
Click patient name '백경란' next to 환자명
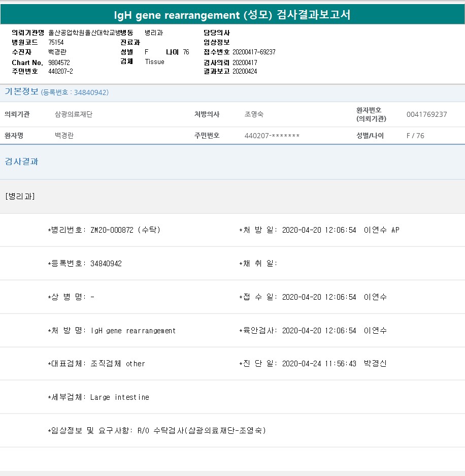(x=64, y=136)
